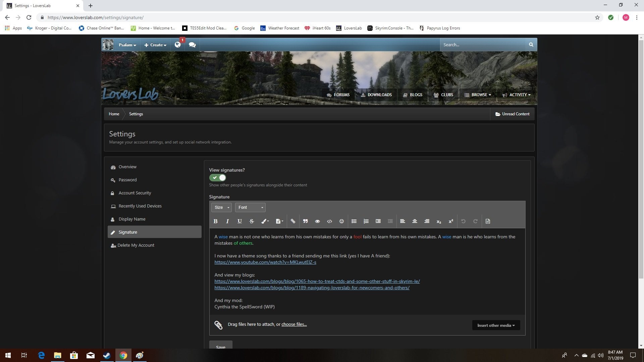The height and width of the screenshot is (362, 644).
Task: Expand Insert other media menu
Action: (x=496, y=325)
